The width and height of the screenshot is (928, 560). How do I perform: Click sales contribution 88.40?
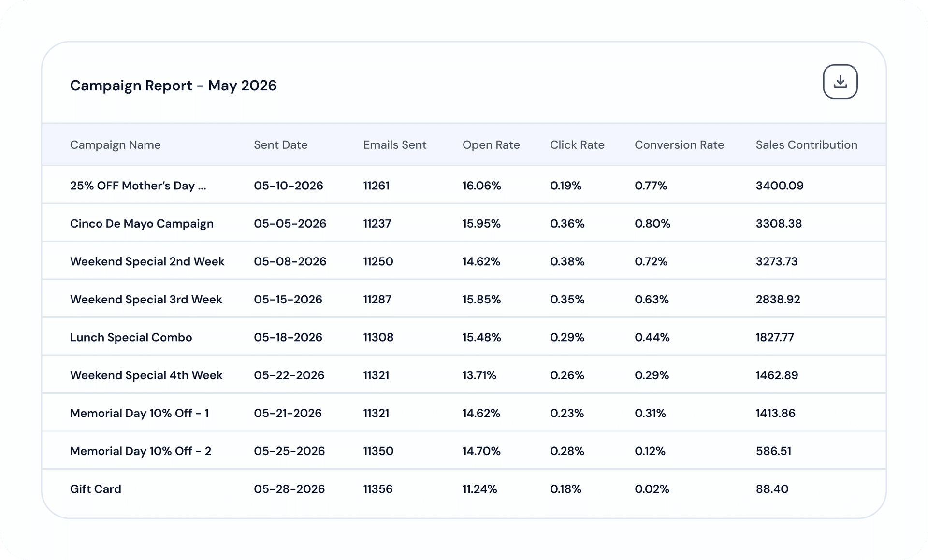point(772,489)
